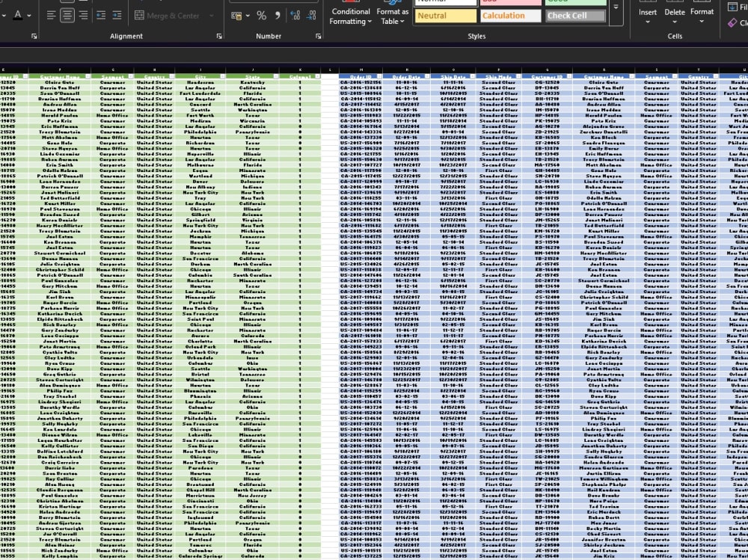Select the New Albany city cell
The image size is (748, 560).
[200, 187]
